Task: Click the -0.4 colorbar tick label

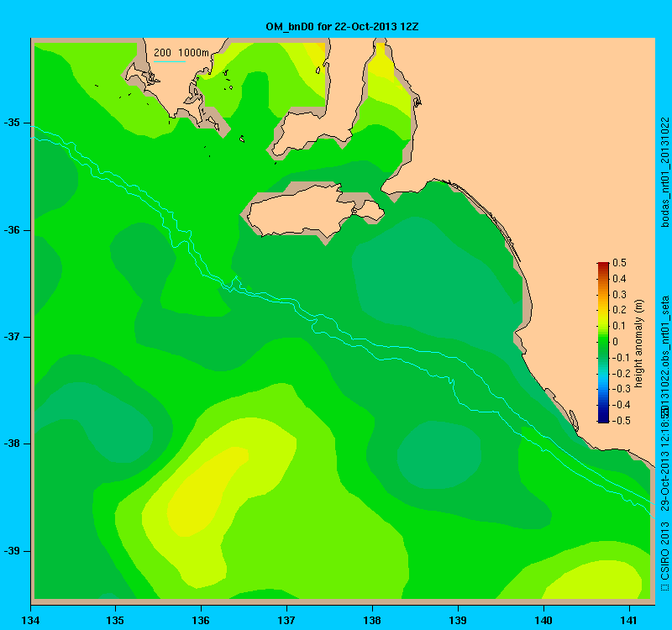Action: click(x=620, y=405)
